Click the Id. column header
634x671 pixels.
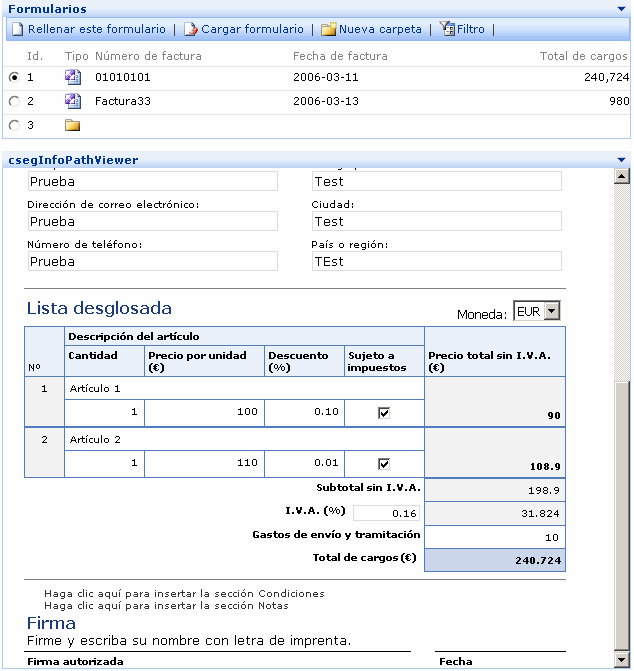point(35,56)
